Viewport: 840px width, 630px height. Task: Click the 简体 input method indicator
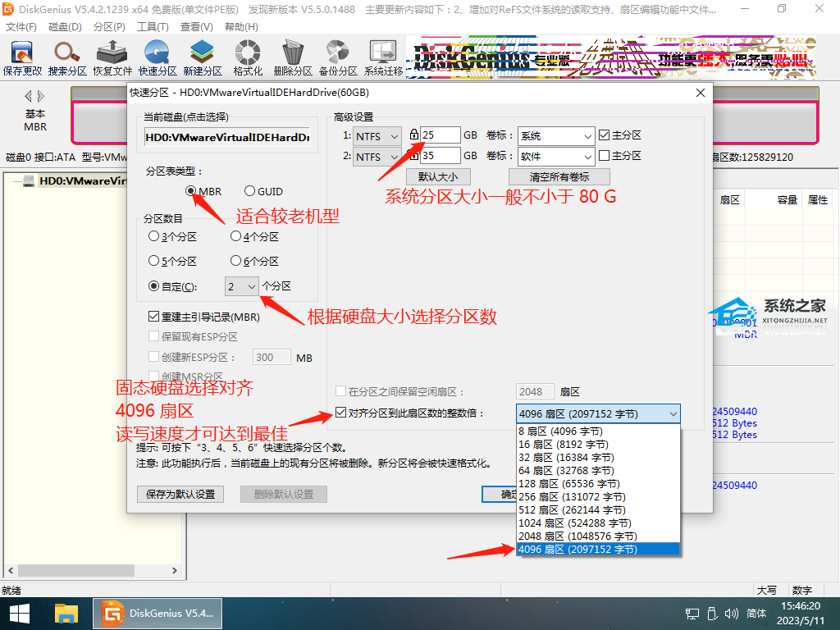(x=756, y=614)
